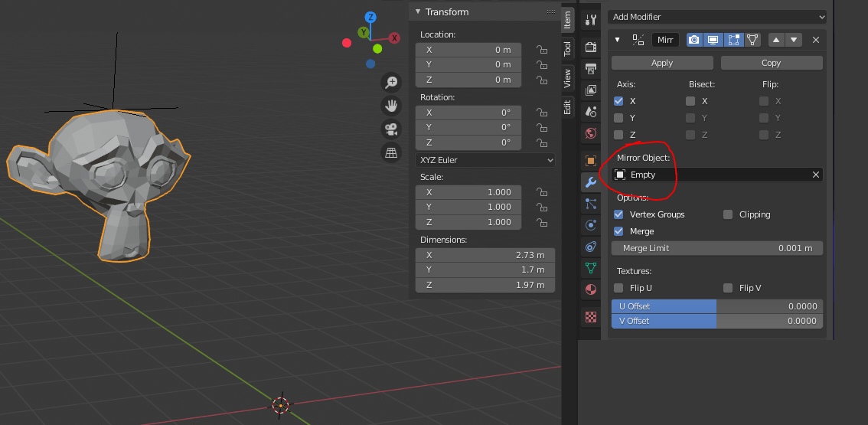This screenshot has width=868, height=425.
Task: Click the Copy modifier button
Action: click(x=771, y=63)
